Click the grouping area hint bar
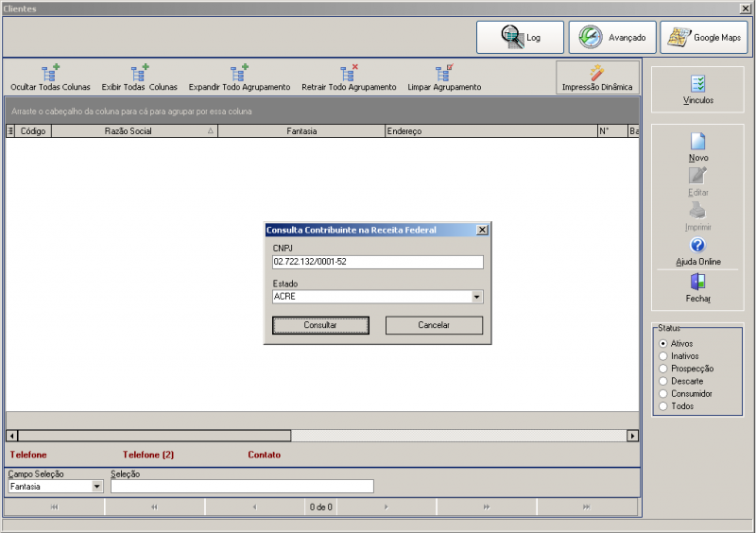The image size is (756, 533). point(322,111)
